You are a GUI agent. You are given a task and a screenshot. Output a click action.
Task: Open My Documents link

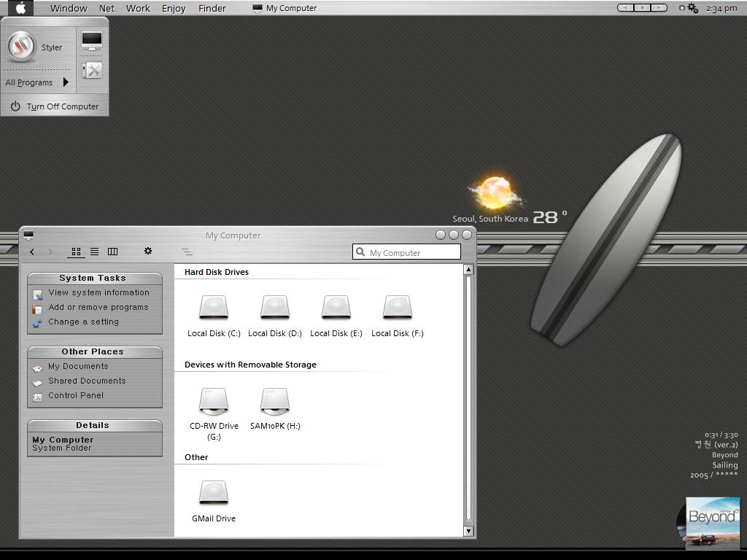click(78, 366)
